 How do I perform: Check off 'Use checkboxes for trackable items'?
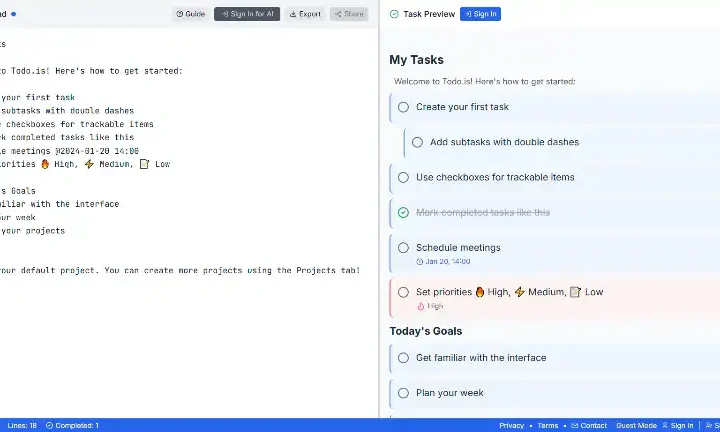[403, 177]
